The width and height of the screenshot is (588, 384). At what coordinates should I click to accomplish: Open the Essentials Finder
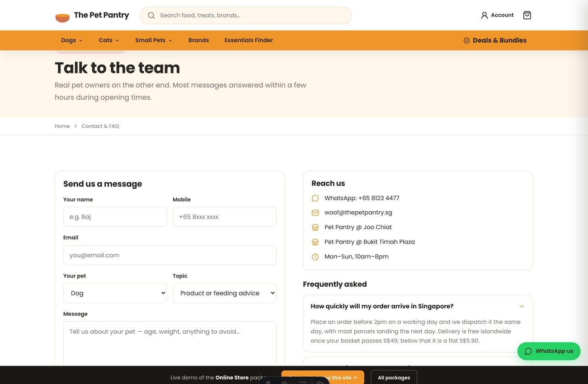click(249, 40)
